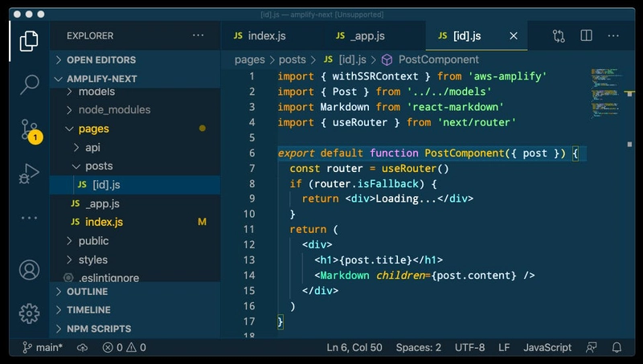Open [id].js file in explorer tree

pos(135,185)
